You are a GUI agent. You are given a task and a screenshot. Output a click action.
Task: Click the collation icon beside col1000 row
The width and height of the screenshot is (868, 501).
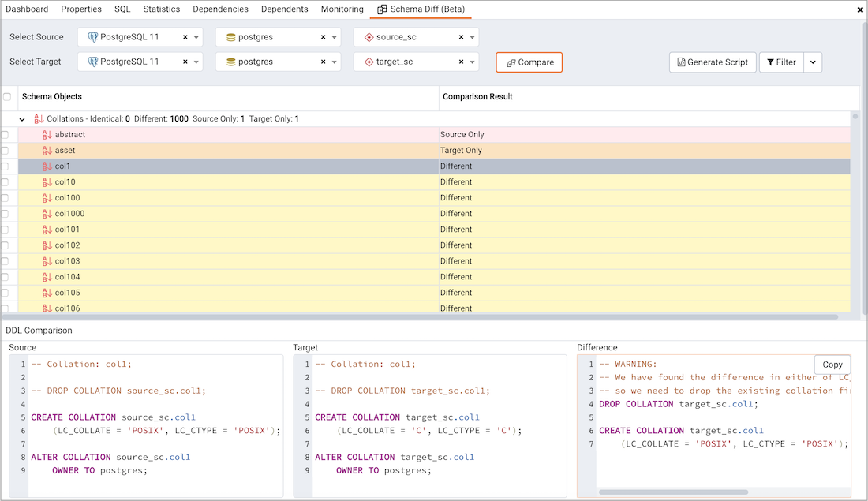47,214
